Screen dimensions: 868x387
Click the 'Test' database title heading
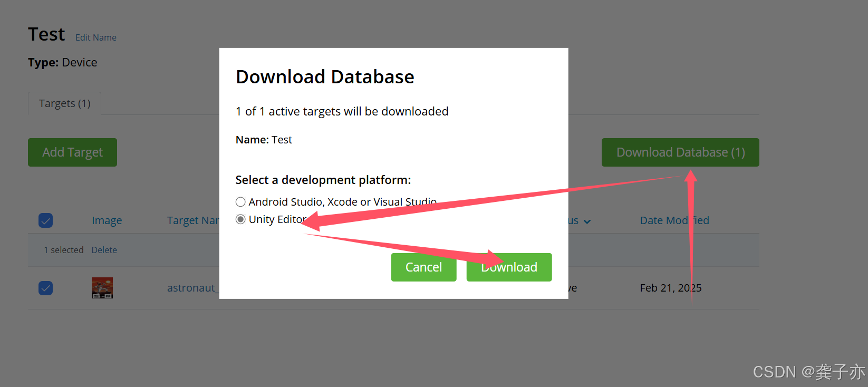[46, 34]
